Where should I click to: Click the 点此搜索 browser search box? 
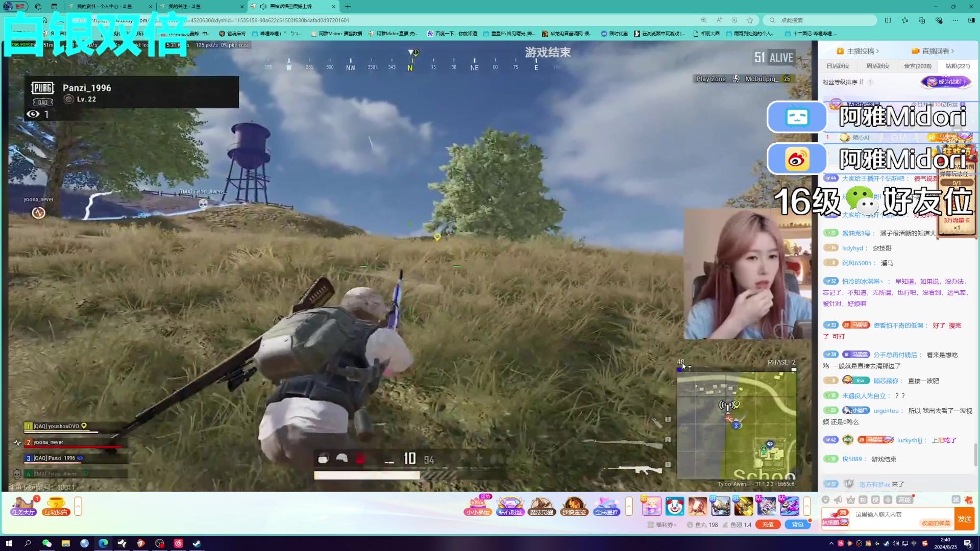point(821,20)
